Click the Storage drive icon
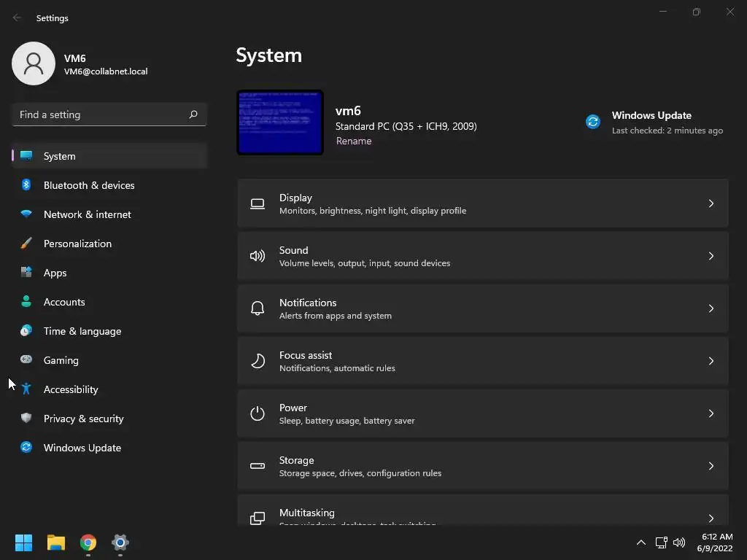This screenshot has width=747, height=560. tap(258, 466)
